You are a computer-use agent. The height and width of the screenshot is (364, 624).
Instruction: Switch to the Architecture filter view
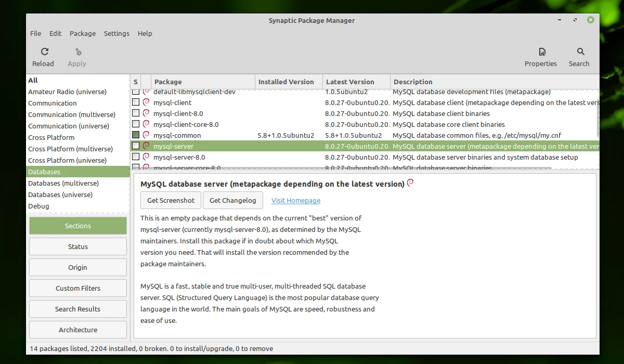pos(78,330)
